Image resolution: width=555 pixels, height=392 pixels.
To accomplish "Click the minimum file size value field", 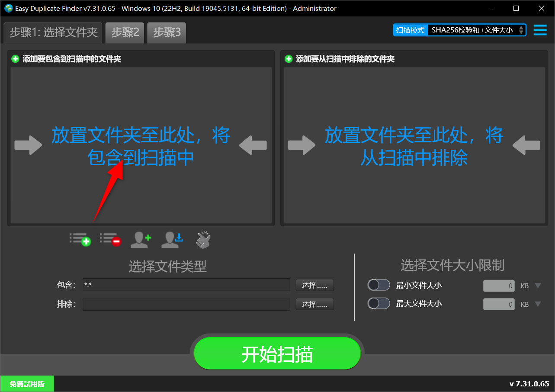I will point(498,286).
